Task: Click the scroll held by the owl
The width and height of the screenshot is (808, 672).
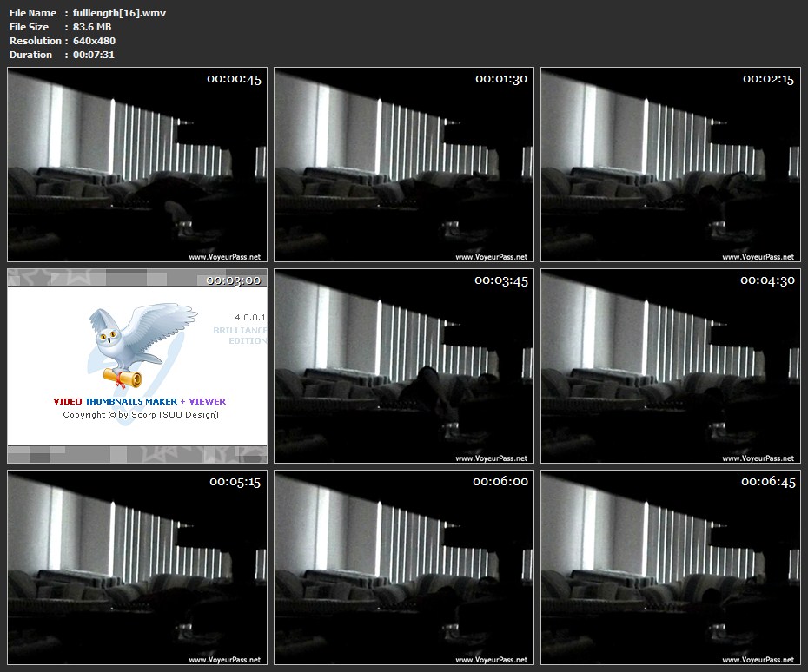Action: pos(123,375)
